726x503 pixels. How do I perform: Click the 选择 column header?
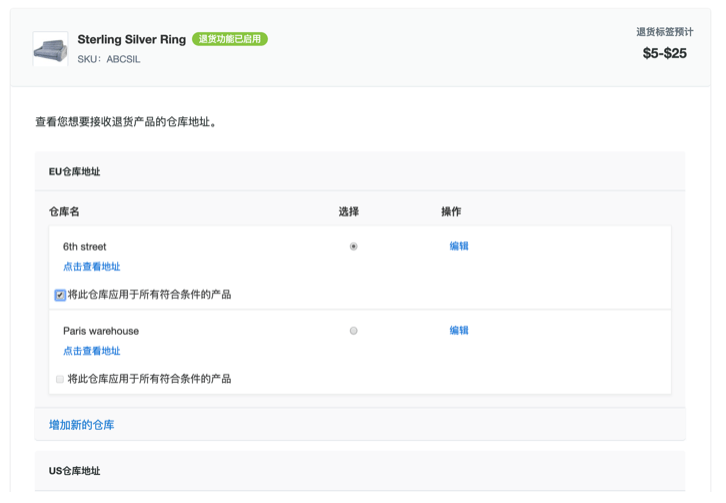[349, 212]
